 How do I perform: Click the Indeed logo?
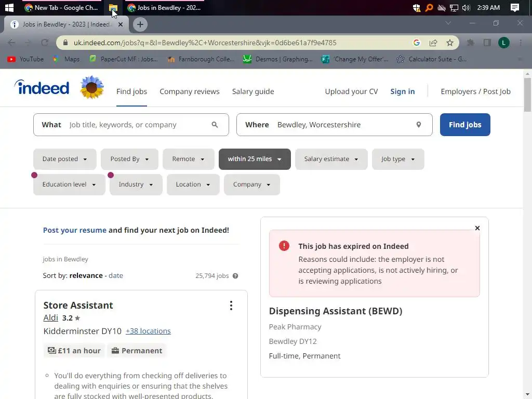42,87
